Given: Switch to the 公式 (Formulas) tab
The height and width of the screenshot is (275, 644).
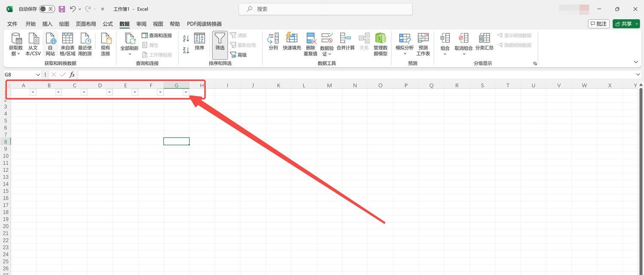Looking at the screenshot, I should point(108,24).
